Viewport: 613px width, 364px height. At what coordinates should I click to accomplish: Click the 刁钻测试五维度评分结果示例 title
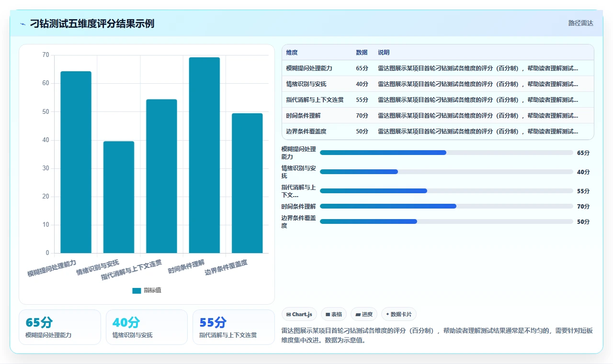tap(92, 23)
